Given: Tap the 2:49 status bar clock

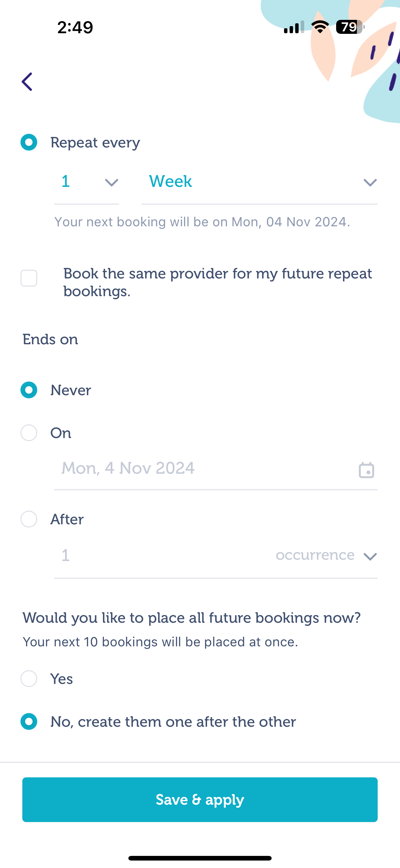Looking at the screenshot, I should [x=75, y=27].
